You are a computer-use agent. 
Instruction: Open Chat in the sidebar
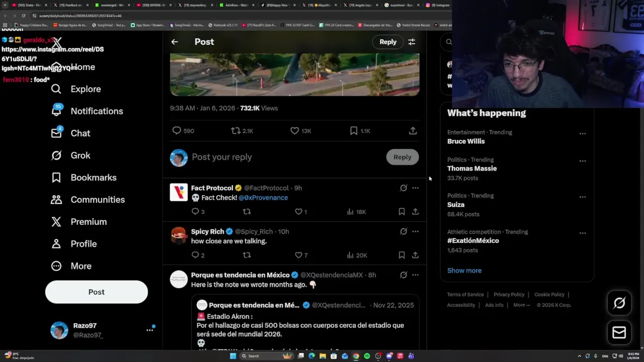[70, 133]
